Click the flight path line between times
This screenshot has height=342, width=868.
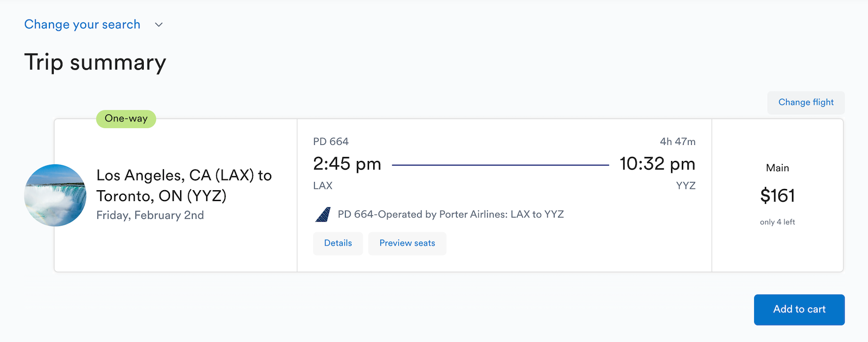point(500,165)
